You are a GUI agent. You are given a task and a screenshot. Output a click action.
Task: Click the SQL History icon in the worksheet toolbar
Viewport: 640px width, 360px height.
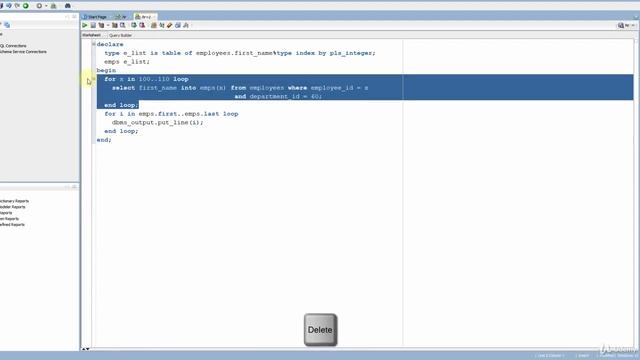pyautogui.click(x=178, y=25)
